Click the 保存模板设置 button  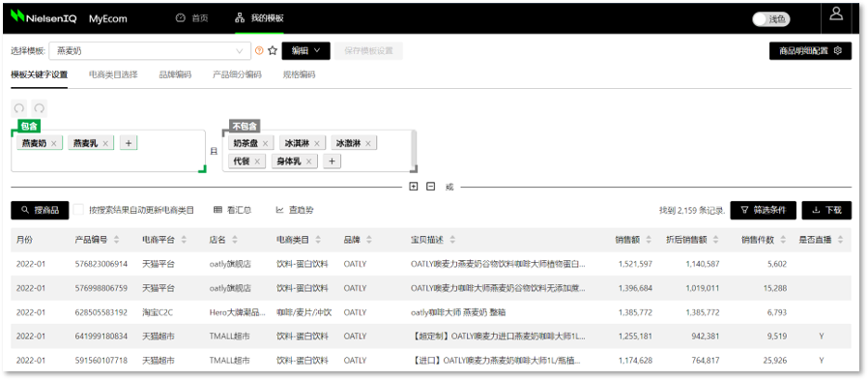pos(368,51)
